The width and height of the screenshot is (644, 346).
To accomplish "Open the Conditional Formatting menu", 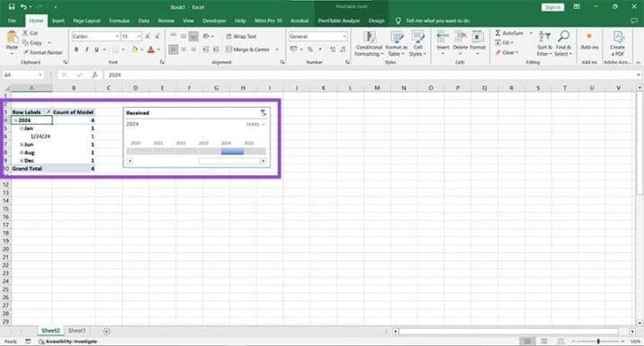I will pos(369,43).
